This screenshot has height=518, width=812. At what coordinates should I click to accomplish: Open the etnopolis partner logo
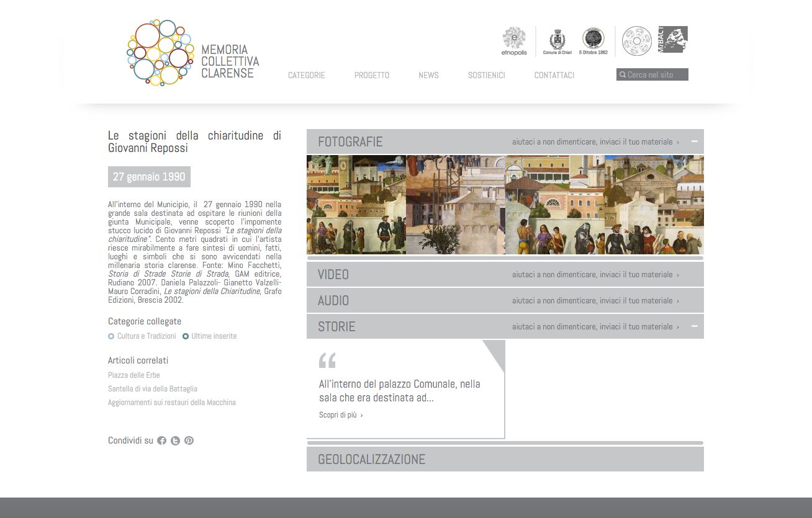click(514, 41)
